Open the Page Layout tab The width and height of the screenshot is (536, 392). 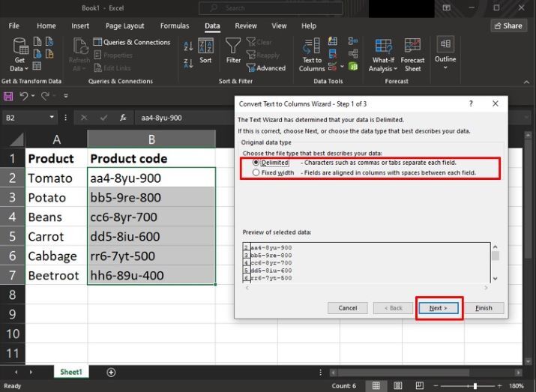(x=124, y=25)
